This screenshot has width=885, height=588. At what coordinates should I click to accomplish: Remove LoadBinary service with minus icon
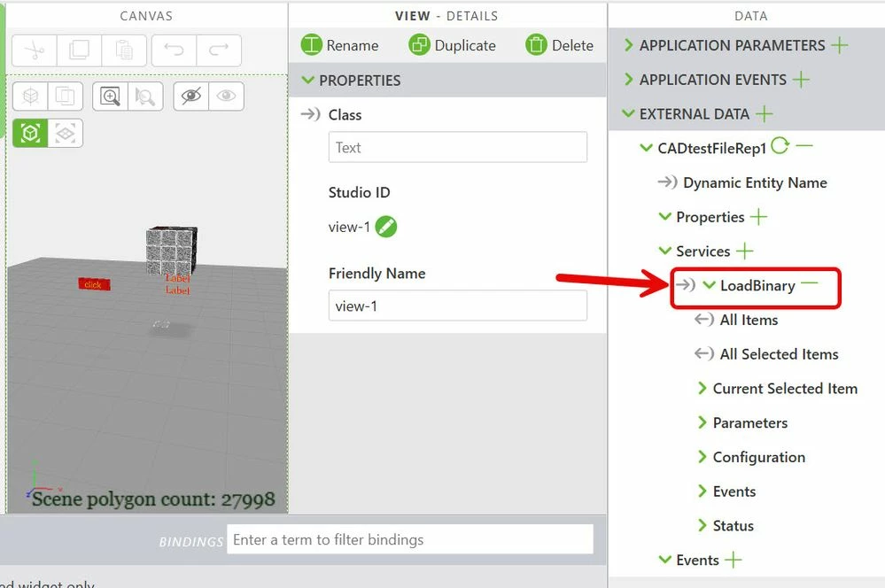pos(810,283)
